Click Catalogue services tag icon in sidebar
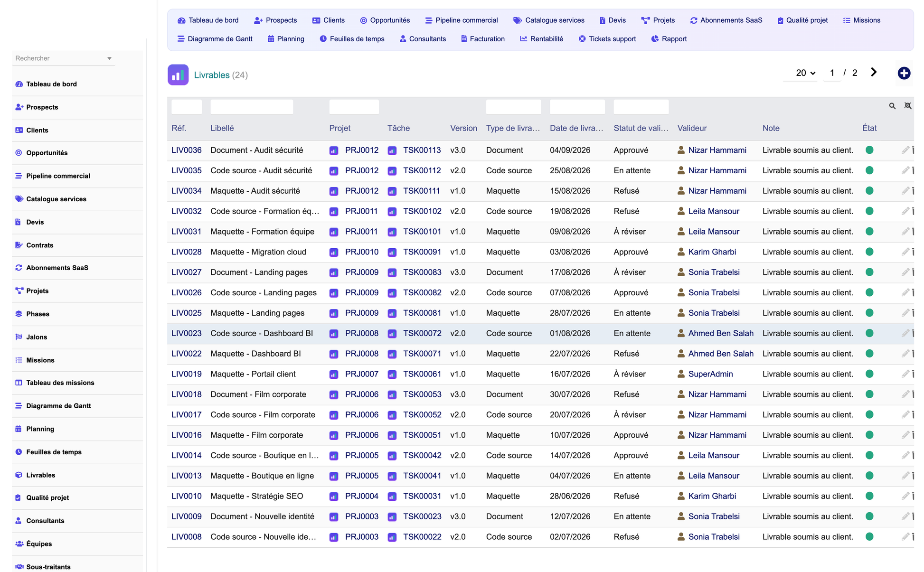 (x=19, y=199)
